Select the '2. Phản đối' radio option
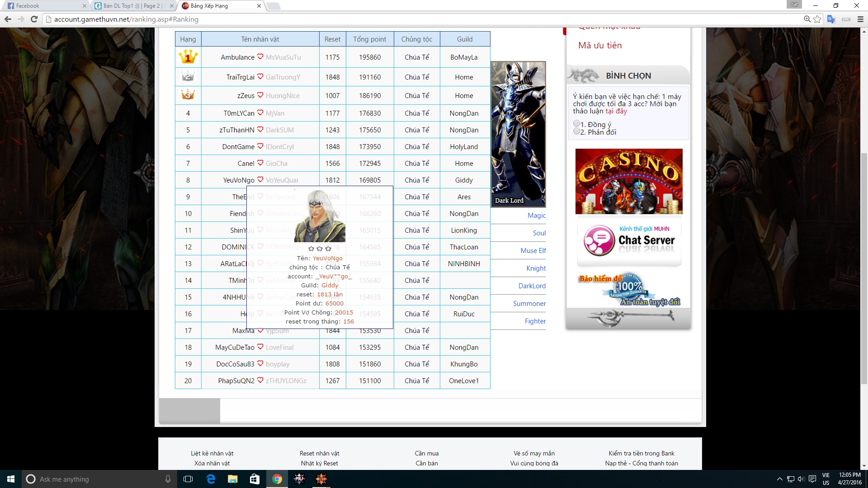 point(576,131)
